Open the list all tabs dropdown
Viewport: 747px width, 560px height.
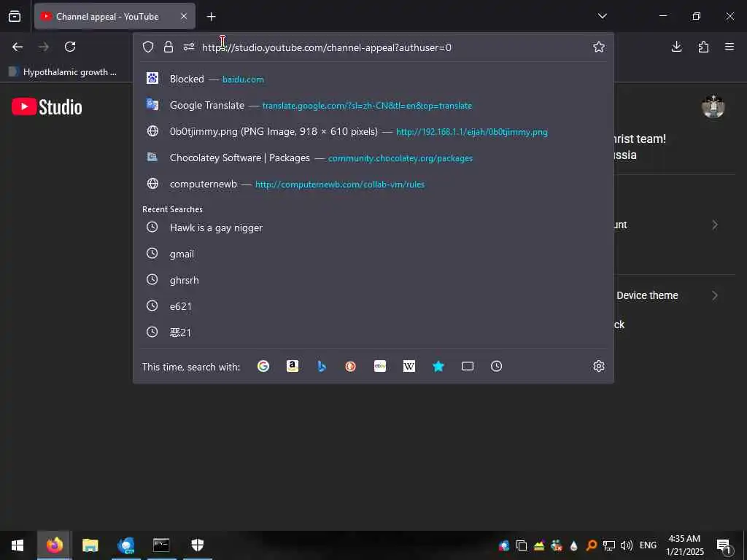click(602, 16)
